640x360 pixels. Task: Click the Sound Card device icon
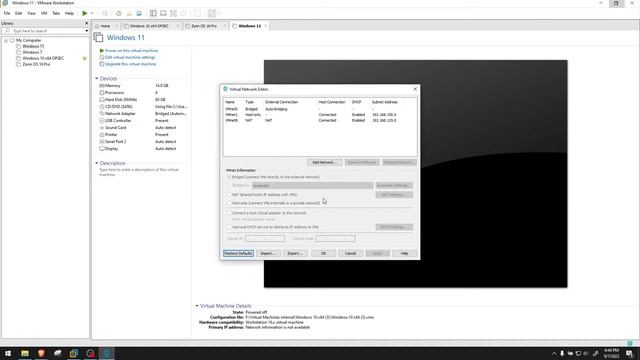102,128
